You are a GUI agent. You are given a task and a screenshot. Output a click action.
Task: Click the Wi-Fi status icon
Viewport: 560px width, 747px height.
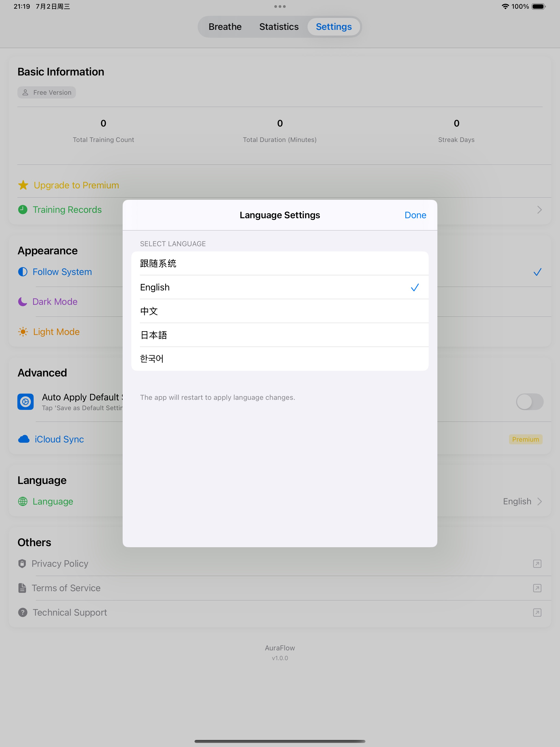[x=505, y=7]
